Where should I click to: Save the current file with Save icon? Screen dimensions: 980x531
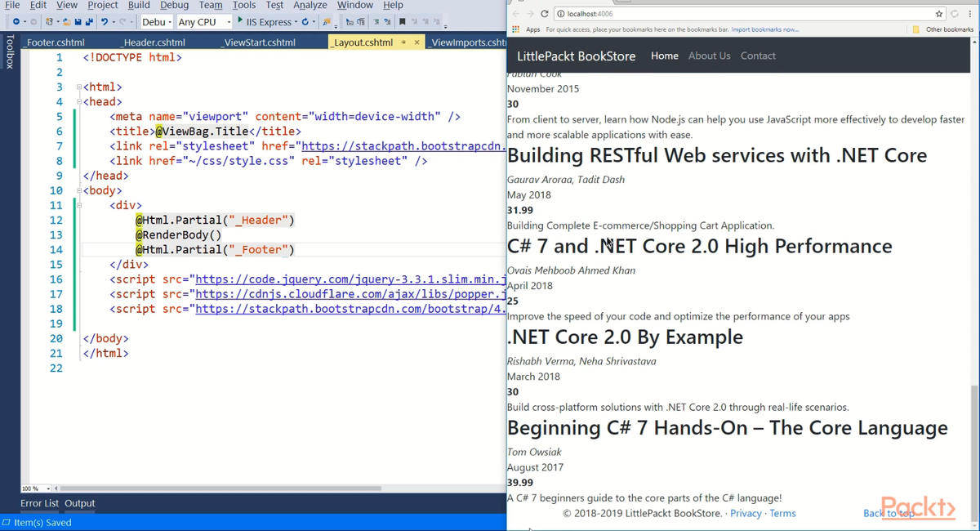[x=78, y=22]
